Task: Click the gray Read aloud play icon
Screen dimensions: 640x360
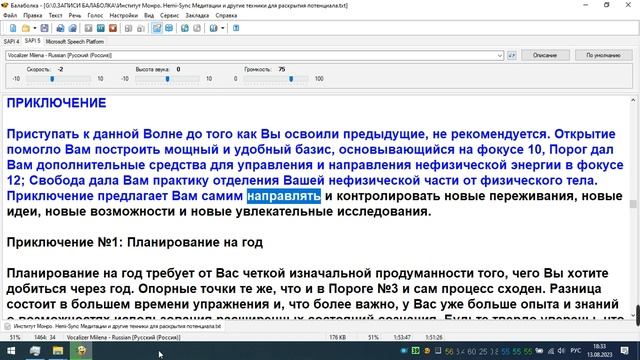Action: pos(89,28)
